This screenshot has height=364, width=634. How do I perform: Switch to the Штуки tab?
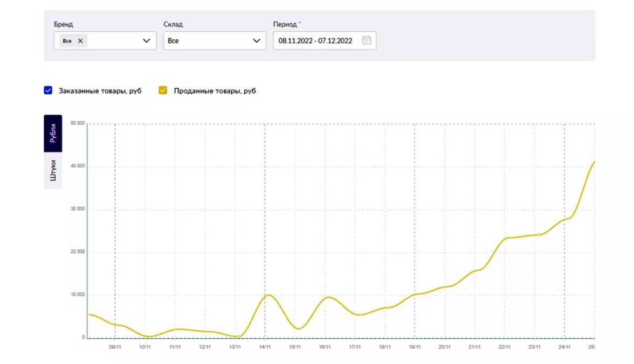[53, 170]
